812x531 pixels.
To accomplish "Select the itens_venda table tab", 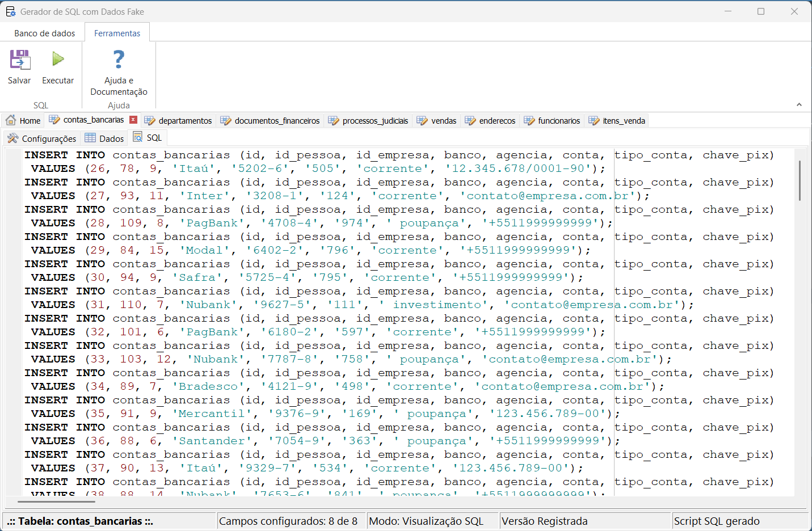I will point(624,121).
